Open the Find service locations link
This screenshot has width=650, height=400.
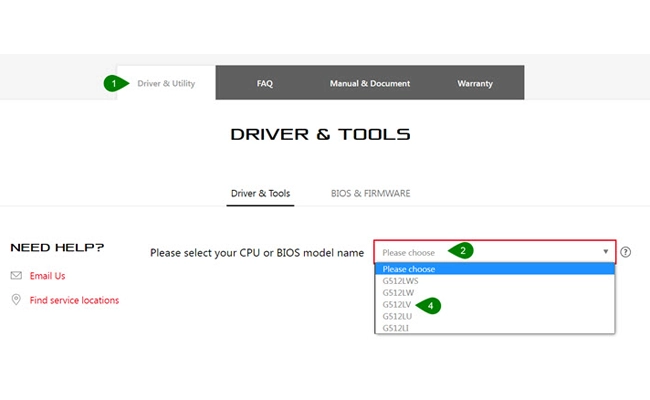[x=74, y=300]
